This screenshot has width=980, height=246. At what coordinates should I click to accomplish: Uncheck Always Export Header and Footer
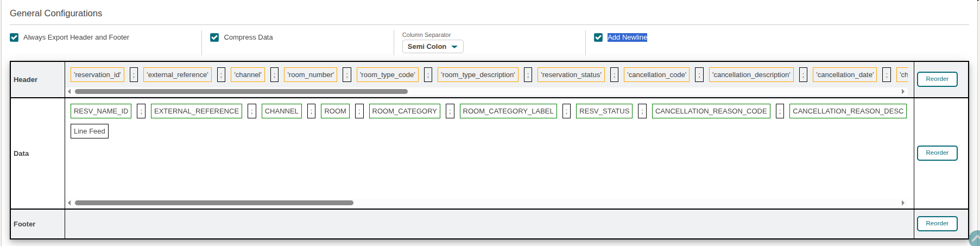click(14, 37)
